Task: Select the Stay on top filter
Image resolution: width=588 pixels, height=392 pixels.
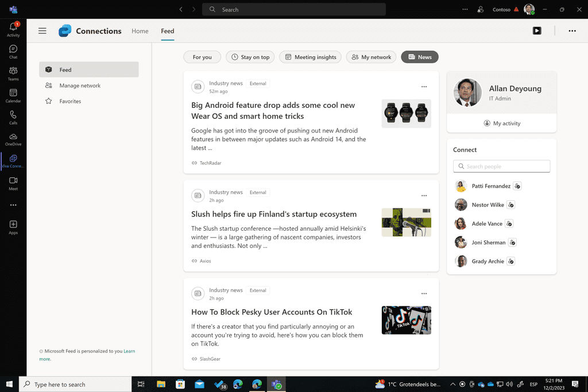Action: [x=250, y=57]
